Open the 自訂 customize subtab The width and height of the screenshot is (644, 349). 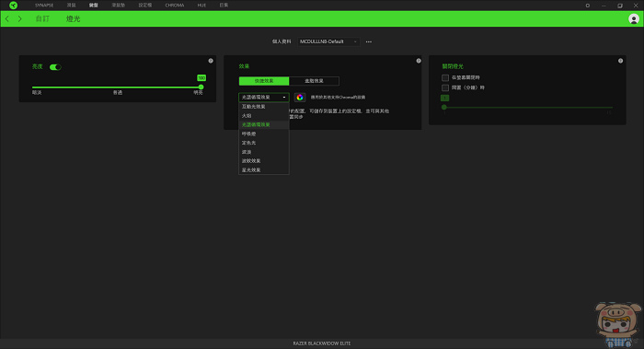point(42,19)
